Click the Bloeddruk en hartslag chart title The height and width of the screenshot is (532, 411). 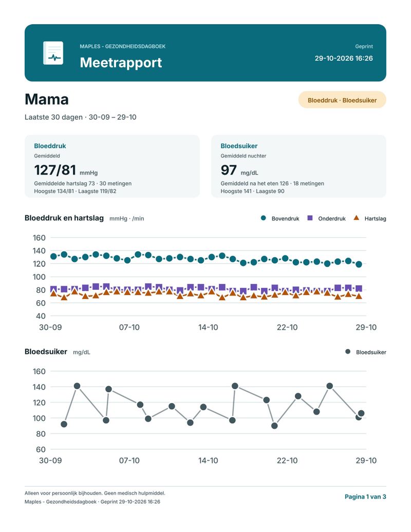pos(64,218)
